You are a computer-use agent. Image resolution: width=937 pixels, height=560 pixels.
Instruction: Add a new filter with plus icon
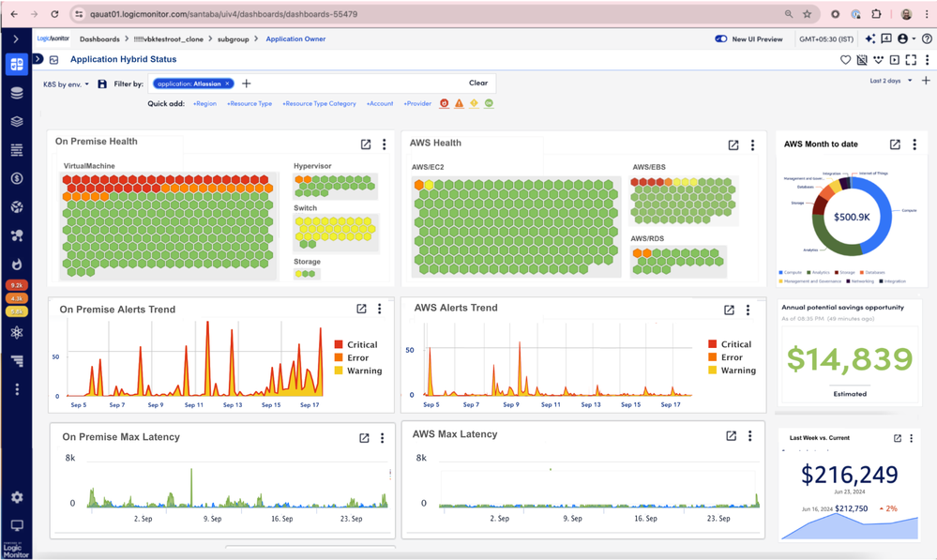247,83
